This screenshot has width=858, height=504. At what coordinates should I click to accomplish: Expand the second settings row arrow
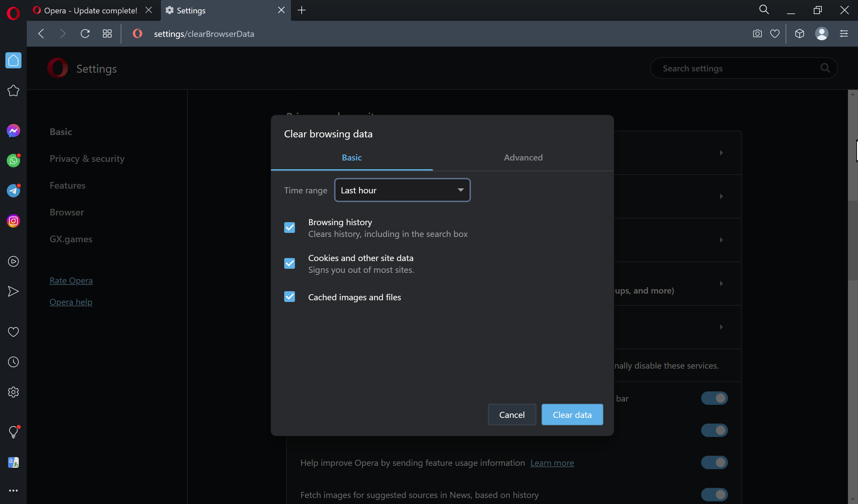point(721,196)
